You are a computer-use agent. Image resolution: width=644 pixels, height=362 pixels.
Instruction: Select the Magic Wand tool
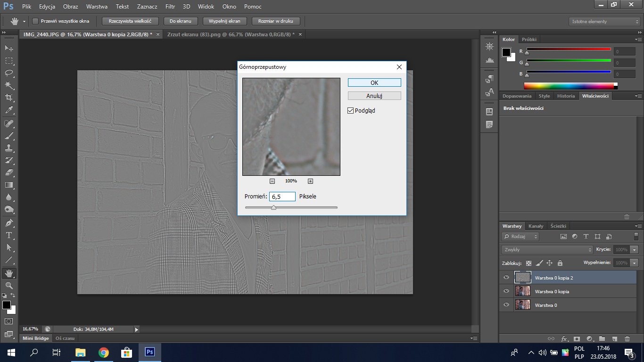(x=9, y=85)
